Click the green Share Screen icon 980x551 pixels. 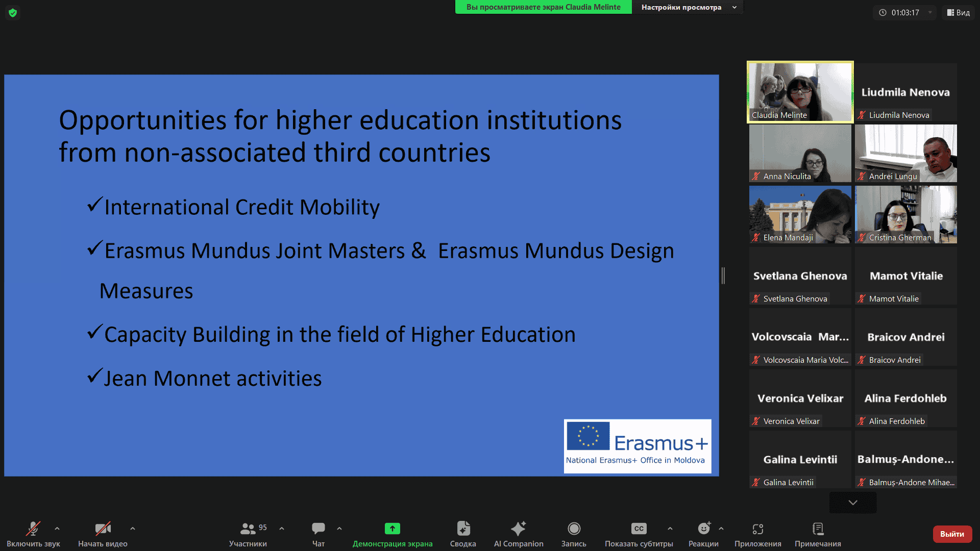392,529
